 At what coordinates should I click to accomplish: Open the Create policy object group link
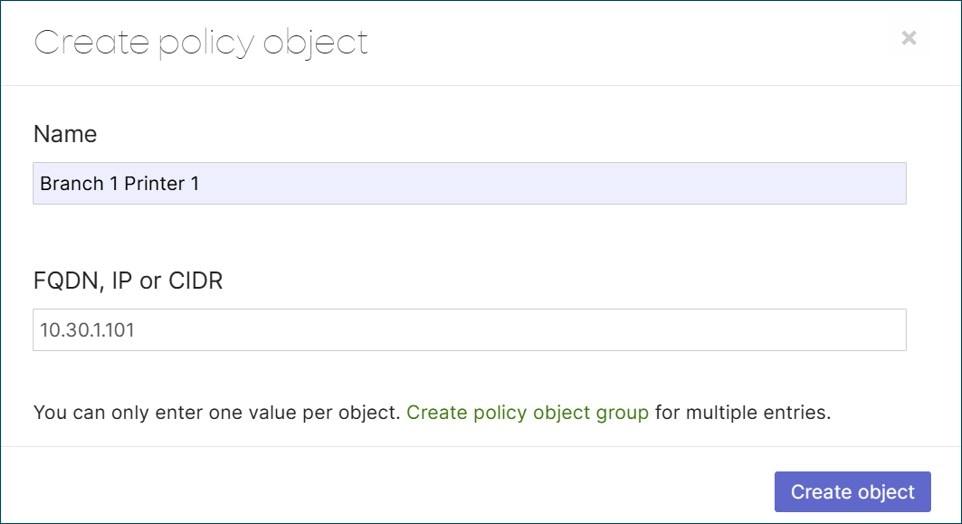pyautogui.click(x=527, y=413)
